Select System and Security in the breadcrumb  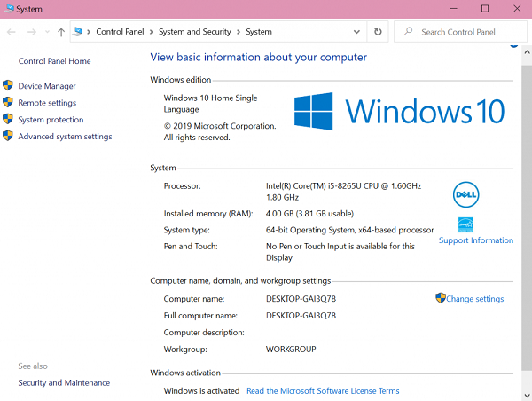[194, 32]
